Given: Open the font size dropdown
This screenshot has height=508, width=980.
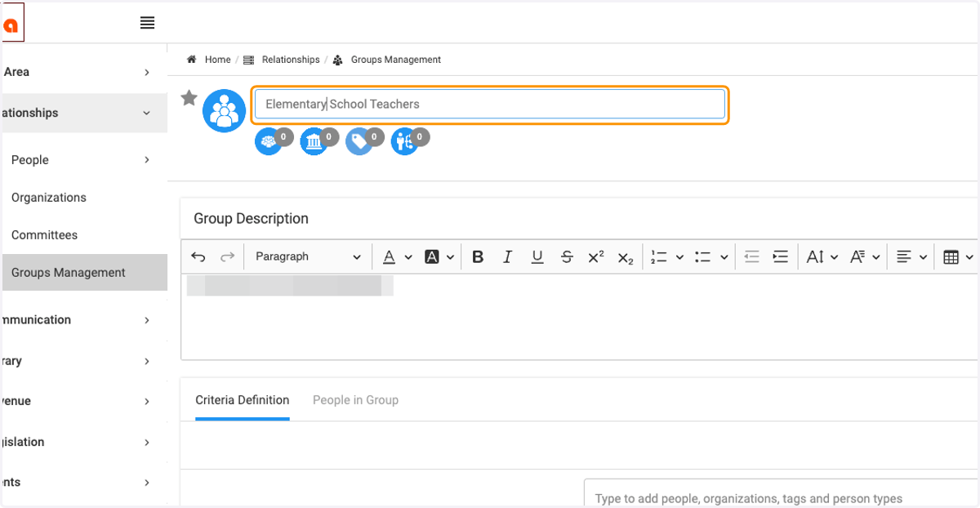Looking at the screenshot, I should 822,256.
